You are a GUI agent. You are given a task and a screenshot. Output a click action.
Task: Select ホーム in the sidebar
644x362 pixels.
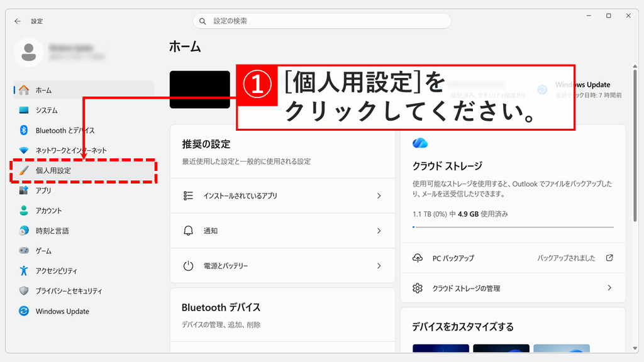(x=84, y=90)
